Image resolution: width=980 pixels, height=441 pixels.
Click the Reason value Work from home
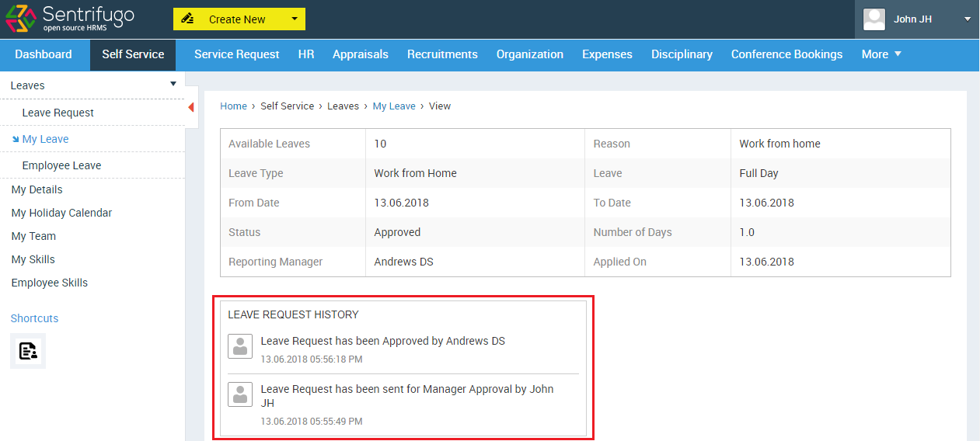pyautogui.click(x=779, y=144)
